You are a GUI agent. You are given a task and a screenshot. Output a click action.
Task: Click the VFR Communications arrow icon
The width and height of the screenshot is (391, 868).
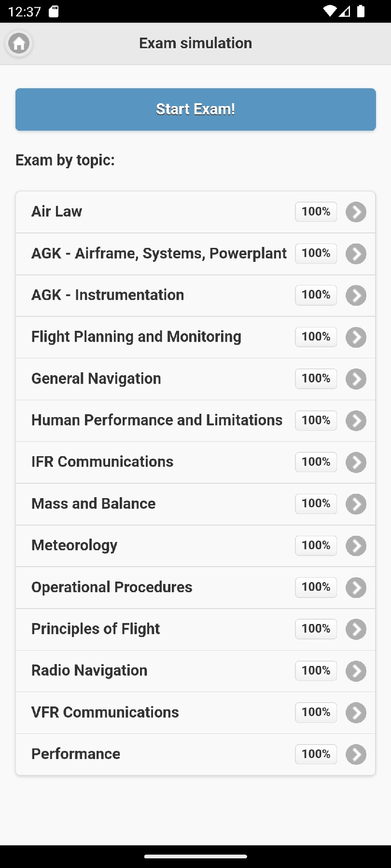click(x=356, y=713)
